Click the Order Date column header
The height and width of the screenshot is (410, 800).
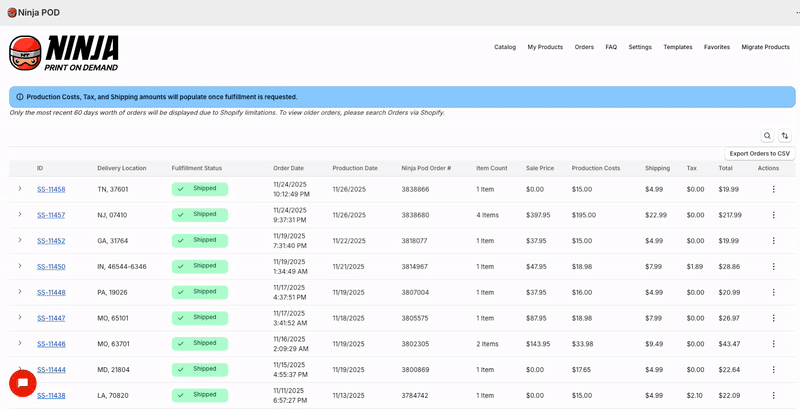coord(288,168)
